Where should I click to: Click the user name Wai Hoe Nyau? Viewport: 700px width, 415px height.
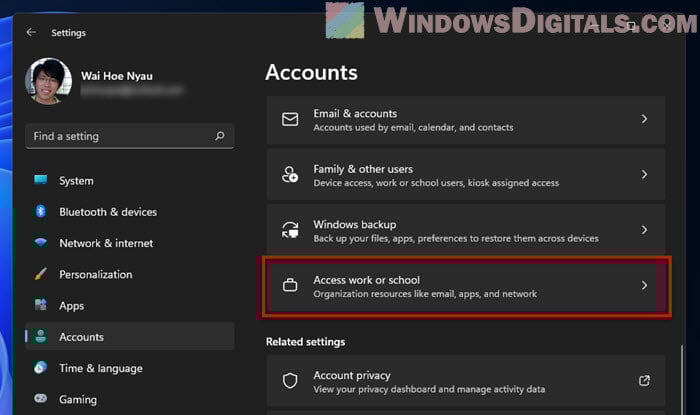(x=117, y=76)
